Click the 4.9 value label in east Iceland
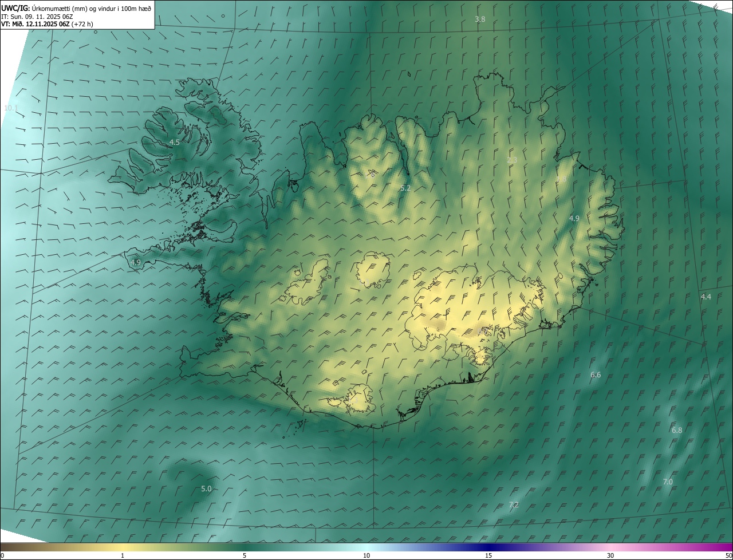This screenshot has height=560, width=733. (574, 218)
